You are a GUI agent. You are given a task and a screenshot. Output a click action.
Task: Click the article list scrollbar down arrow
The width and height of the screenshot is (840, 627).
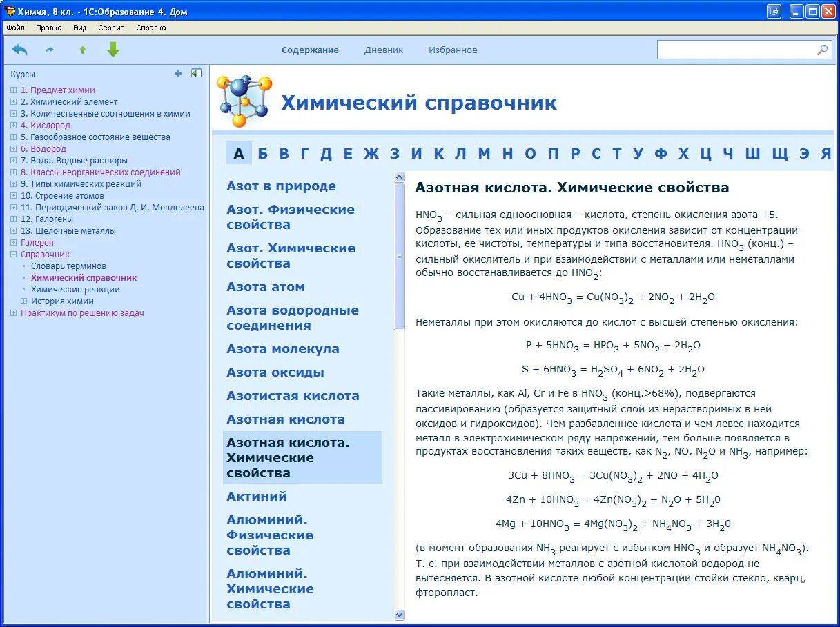[400, 615]
